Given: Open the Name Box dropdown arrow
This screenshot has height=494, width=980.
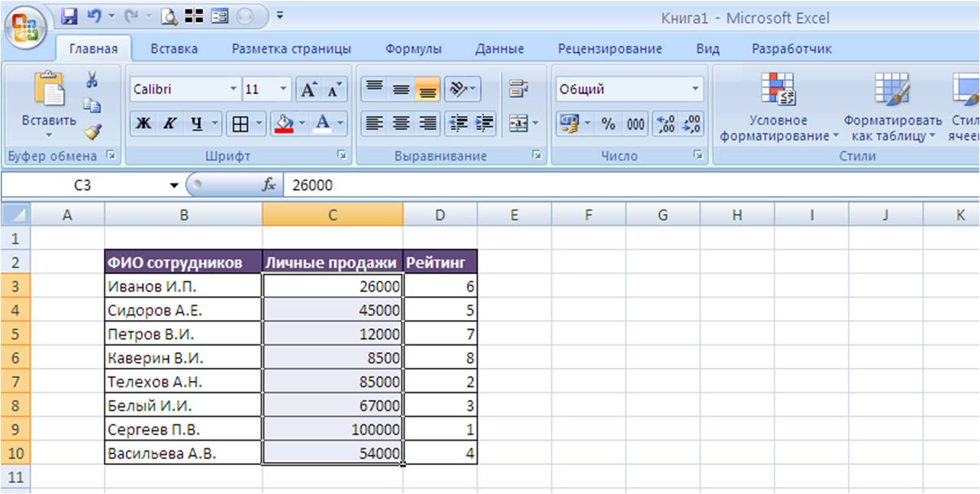Looking at the screenshot, I should point(174,186).
